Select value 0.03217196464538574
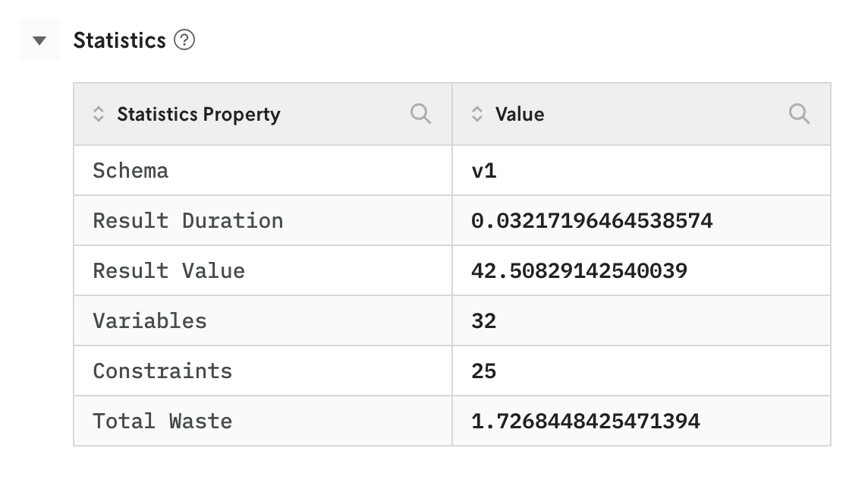The width and height of the screenshot is (868, 486). tap(592, 220)
